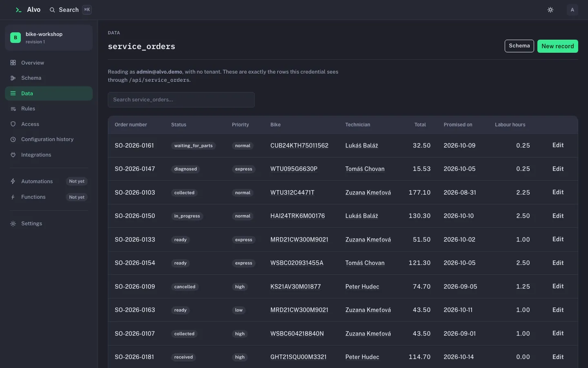Focus the Search service_orders field
Image resolution: width=588 pixels, height=368 pixels.
pyautogui.click(x=181, y=100)
